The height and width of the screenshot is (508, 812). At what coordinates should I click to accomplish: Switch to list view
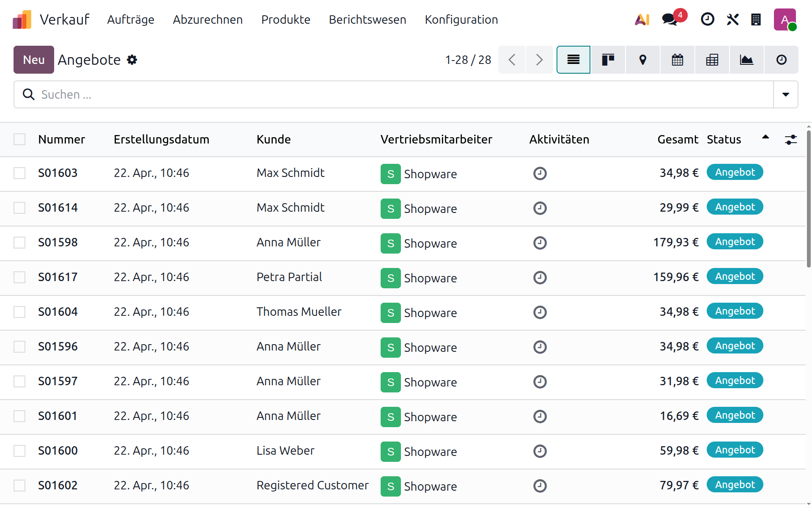point(573,60)
